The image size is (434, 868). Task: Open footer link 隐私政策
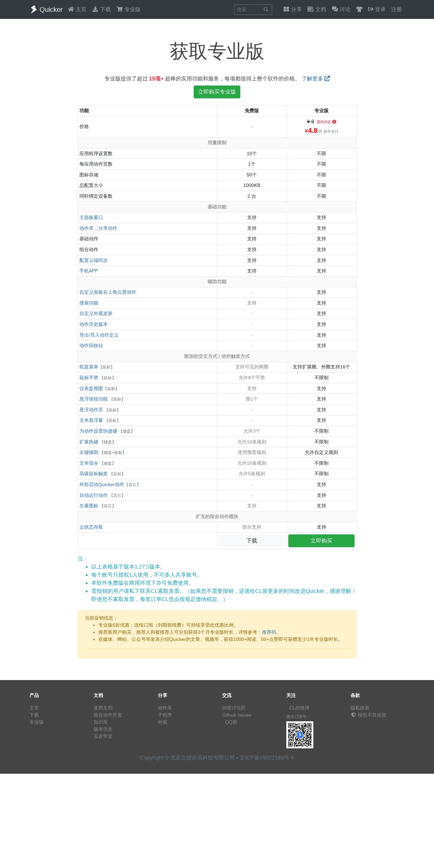click(x=360, y=708)
